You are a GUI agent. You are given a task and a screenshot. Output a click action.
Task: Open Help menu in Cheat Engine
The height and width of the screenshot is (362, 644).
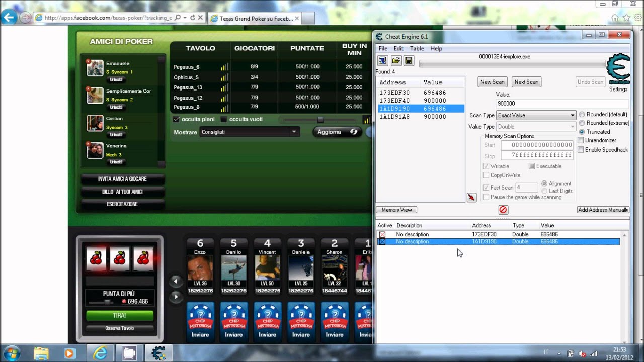coord(436,48)
